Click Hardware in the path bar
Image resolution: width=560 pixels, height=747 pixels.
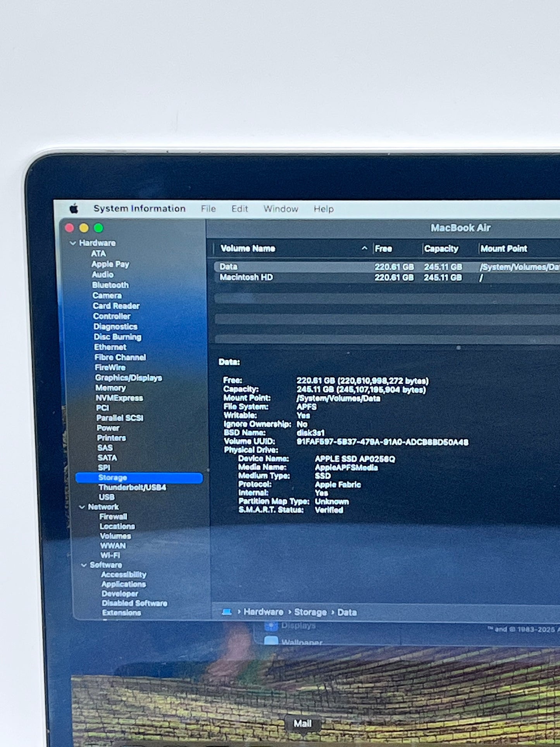click(x=264, y=612)
